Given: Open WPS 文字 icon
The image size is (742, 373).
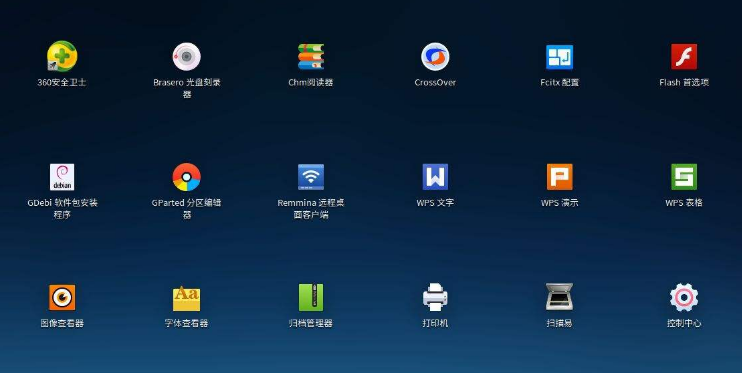Looking at the screenshot, I should [x=435, y=177].
